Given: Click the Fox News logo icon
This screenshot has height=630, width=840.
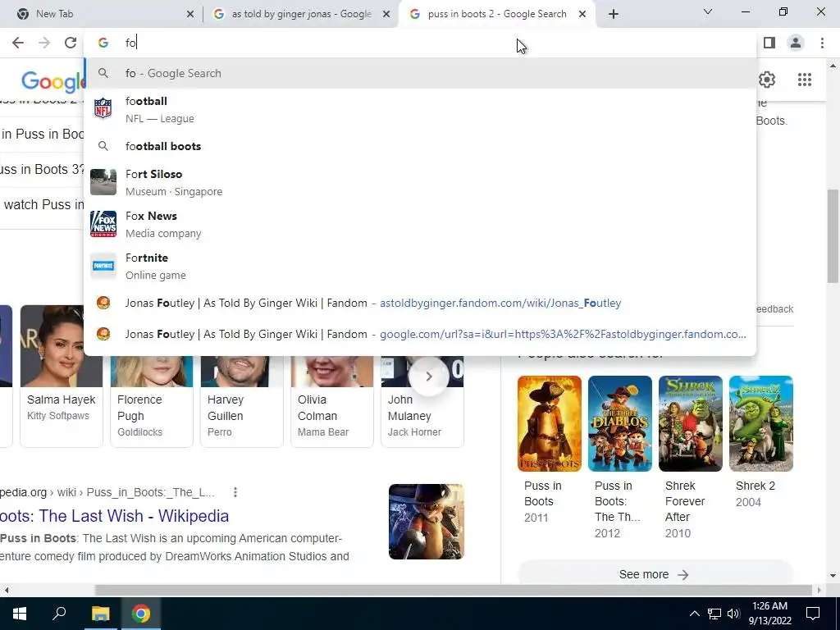Looking at the screenshot, I should 103,224.
